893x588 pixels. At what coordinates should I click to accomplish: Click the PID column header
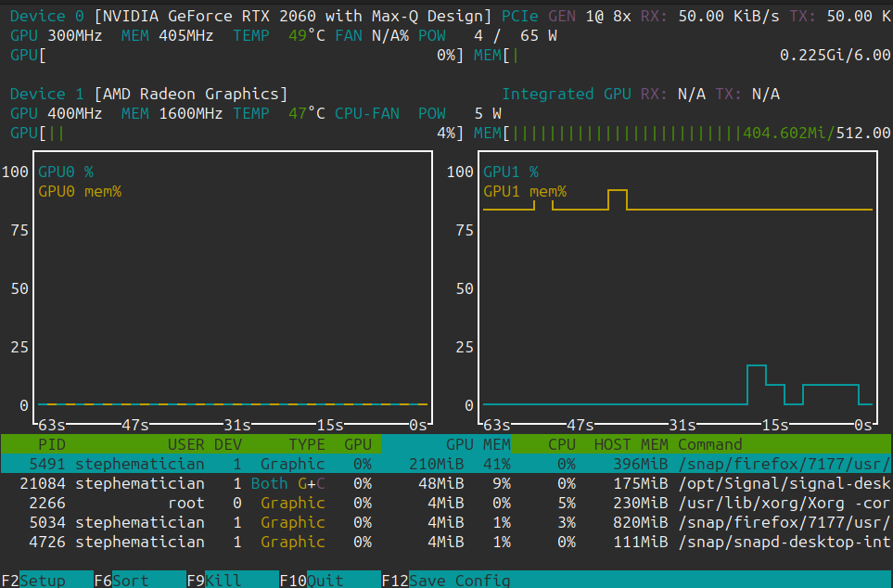(x=51, y=444)
